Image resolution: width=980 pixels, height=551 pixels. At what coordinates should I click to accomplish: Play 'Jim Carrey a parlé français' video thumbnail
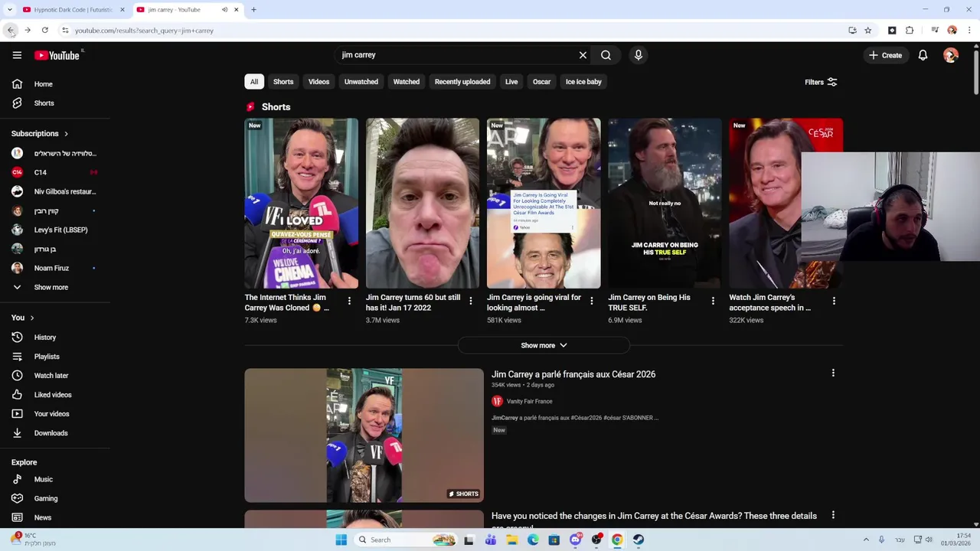tap(364, 435)
